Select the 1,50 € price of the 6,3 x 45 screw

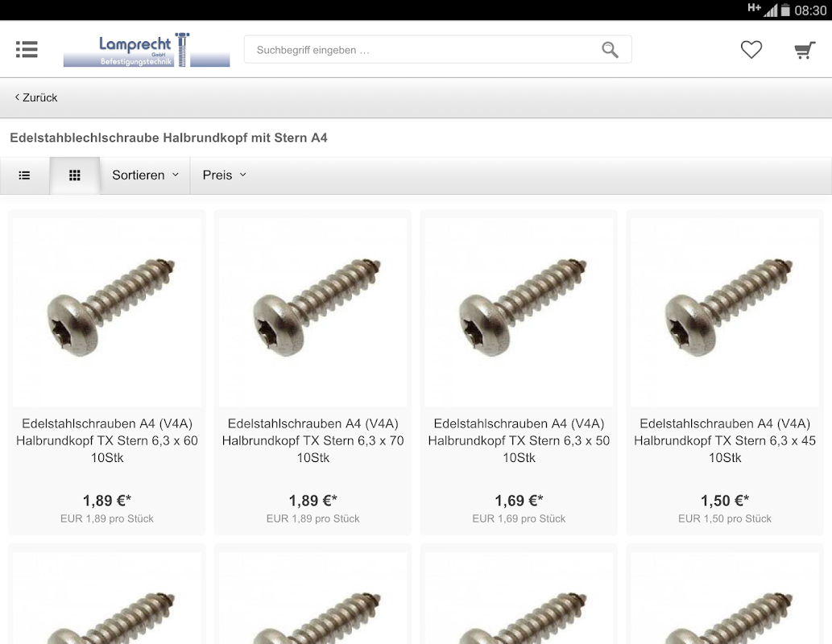click(x=724, y=500)
